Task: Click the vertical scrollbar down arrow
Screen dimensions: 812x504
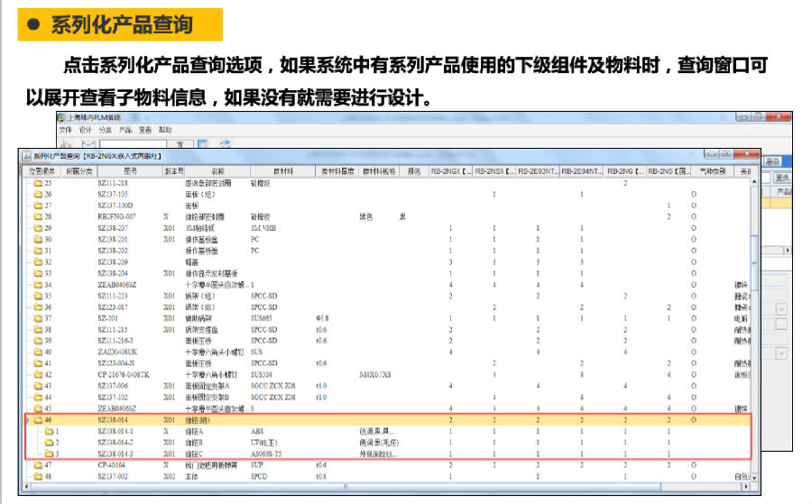Action: [754, 478]
